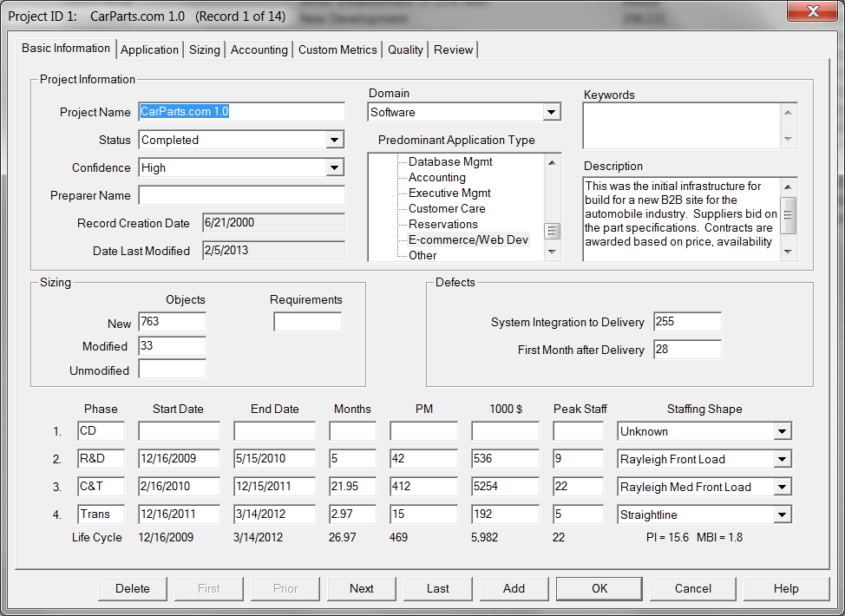Select Customer Care application type
This screenshot has height=616, width=845.
(x=447, y=208)
